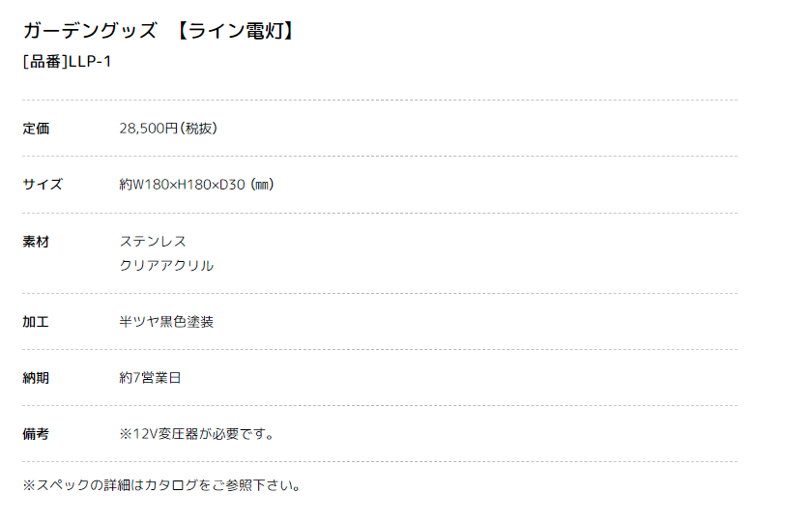Click the delivery text 約7営業日
This screenshot has height=523, width=812.
point(150,378)
